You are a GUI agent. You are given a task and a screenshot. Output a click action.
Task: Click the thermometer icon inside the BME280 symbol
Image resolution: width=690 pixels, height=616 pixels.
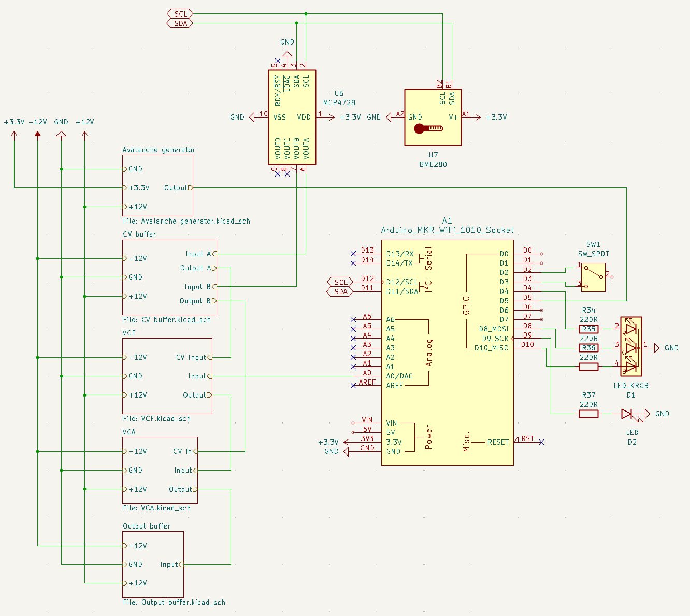[x=428, y=128]
